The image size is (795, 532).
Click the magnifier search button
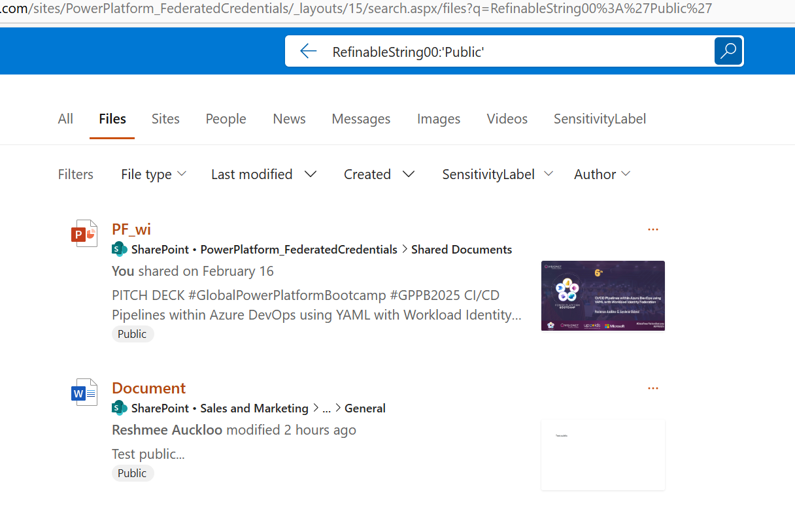728,52
